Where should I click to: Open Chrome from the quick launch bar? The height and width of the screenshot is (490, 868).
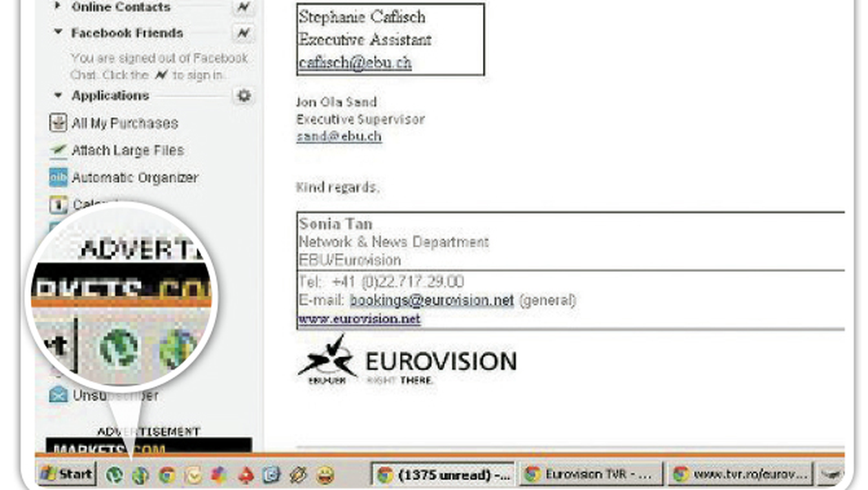[x=167, y=475]
